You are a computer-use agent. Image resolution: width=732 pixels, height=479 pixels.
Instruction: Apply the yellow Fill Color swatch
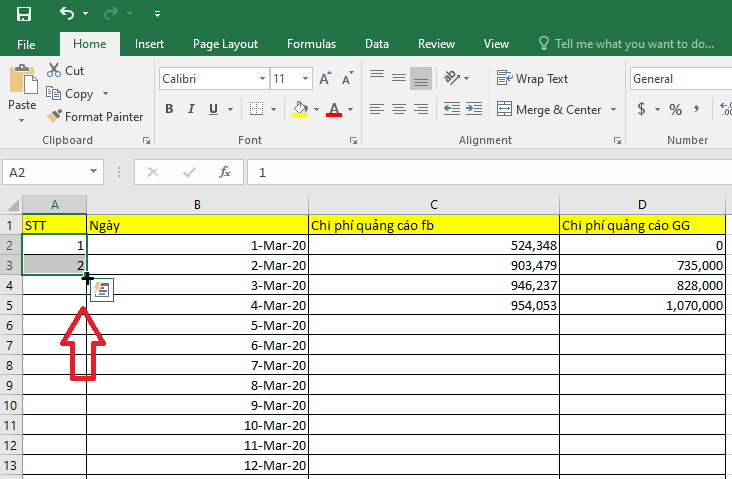pyautogui.click(x=300, y=109)
